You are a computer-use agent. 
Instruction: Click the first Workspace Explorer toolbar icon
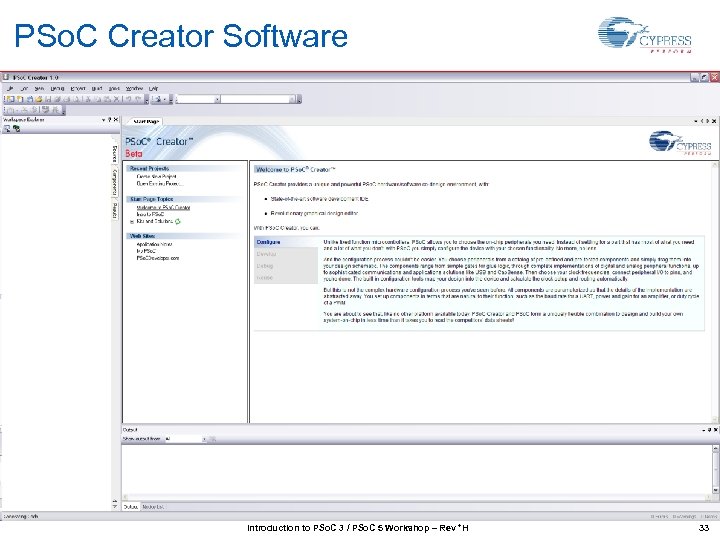pos(7,129)
